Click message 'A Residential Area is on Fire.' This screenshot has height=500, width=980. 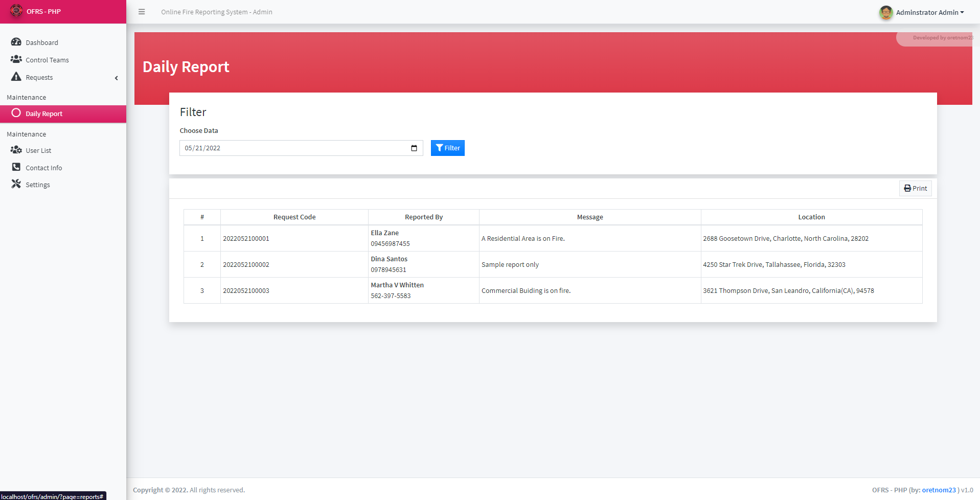pos(523,238)
